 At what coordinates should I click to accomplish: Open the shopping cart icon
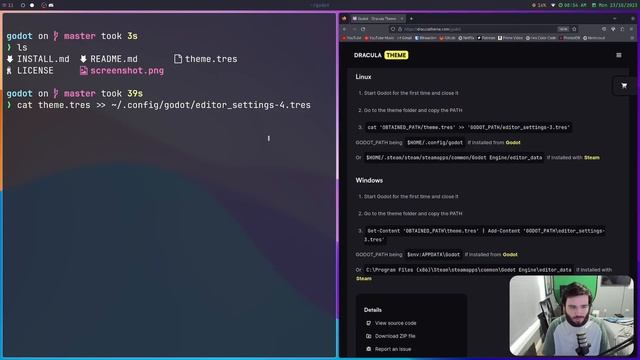624,86
